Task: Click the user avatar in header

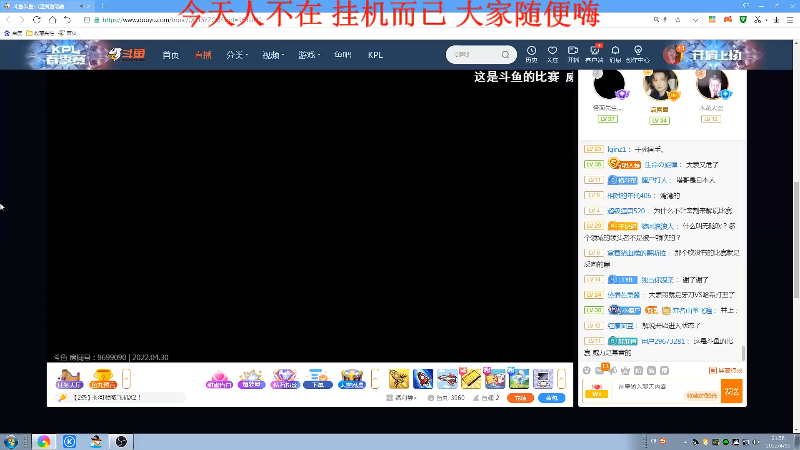Action: point(672,55)
